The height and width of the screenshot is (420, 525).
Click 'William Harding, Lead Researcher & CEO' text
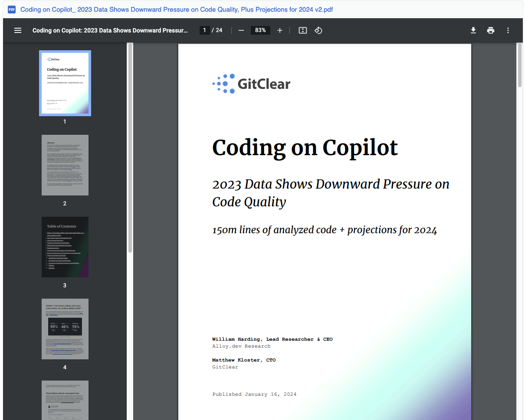tap(272, 339)
